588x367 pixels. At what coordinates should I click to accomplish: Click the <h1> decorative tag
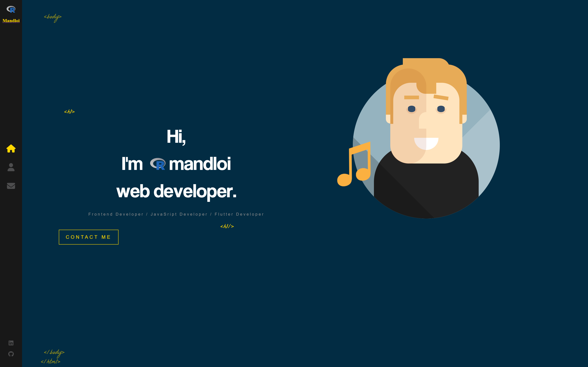[x=69, y=111]
